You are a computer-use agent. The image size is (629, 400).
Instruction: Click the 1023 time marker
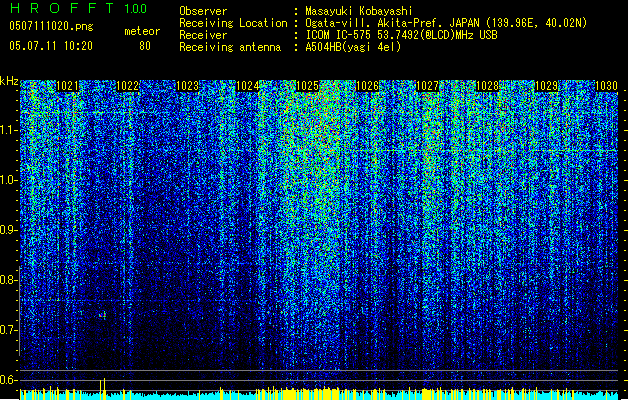coord(187,86)
